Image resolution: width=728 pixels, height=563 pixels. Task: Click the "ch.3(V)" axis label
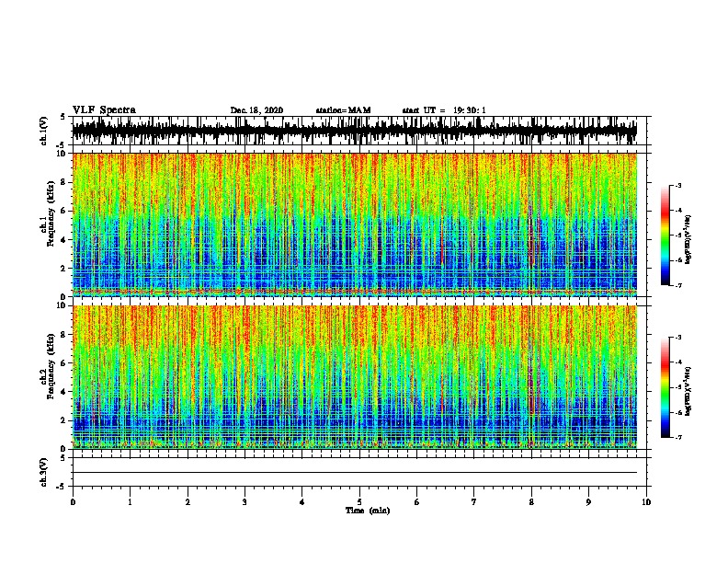[x=44, y=472]
